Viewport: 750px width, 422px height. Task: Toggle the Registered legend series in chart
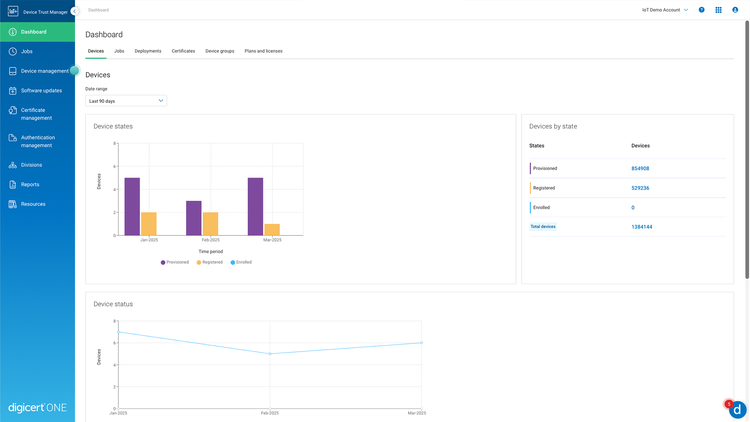coord(210,262)
